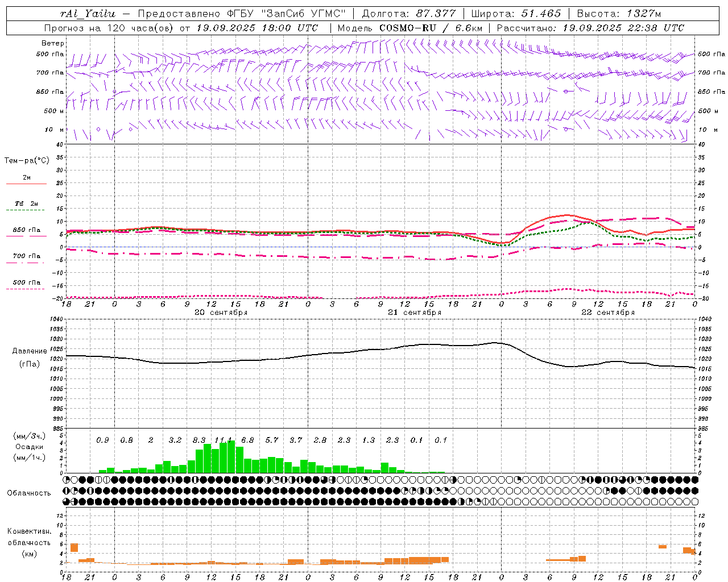The width and height of the screenshot is (728, 582).
Task: Click the station name rAl_Yailu in the header
Action: point(87,14)
